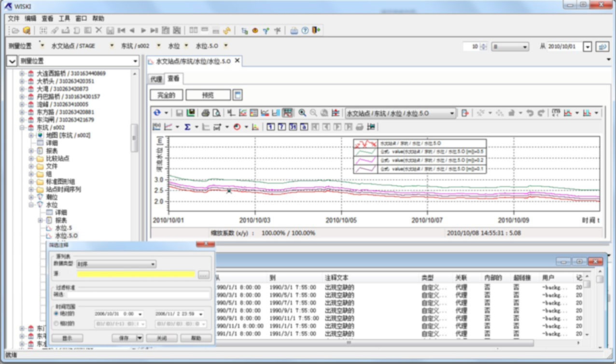The height and width of the screenshot is (364, 616).
Task: Open the 帮助 menu
Action: click(x=98, y=18)
